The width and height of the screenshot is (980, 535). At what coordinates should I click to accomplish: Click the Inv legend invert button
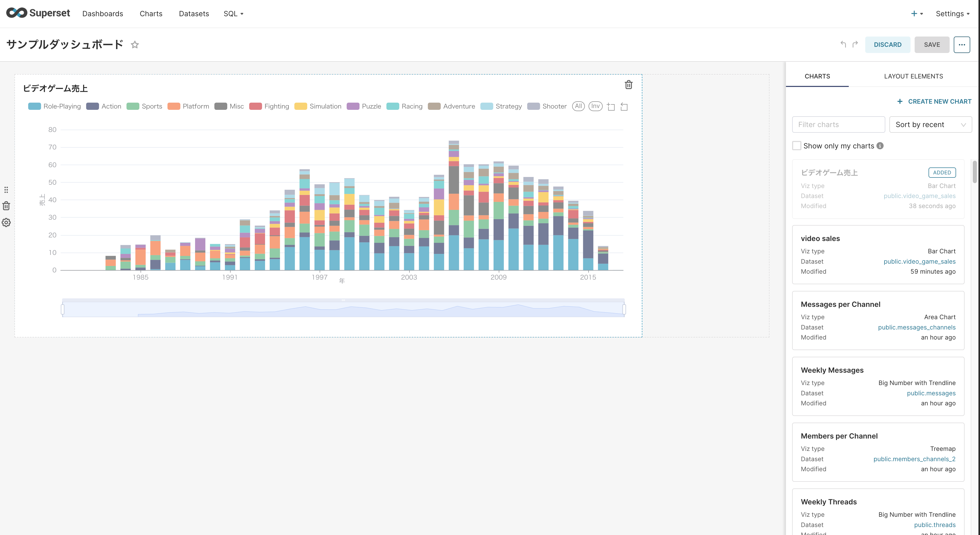[x=595, y=106]
